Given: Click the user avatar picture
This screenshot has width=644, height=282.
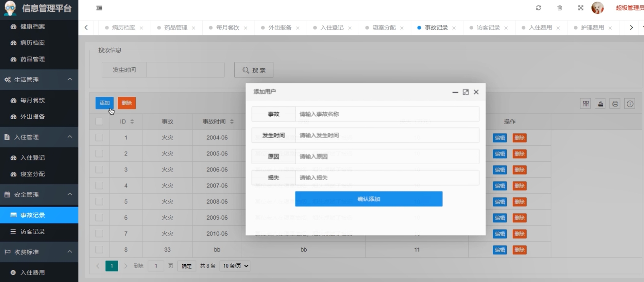Looking at the screenshot, I should click(x=597, y=8).
